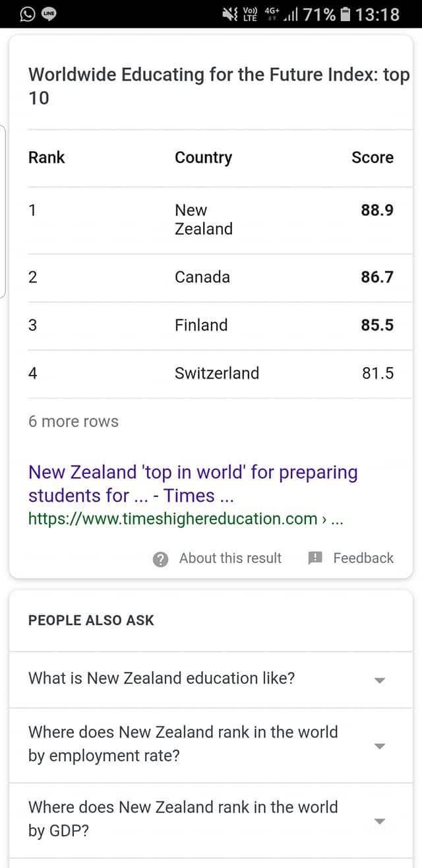The width and height of the screenshot is (422, 868).
Task: Expand the GDP rank question arrow
Action: pos(379,821)
